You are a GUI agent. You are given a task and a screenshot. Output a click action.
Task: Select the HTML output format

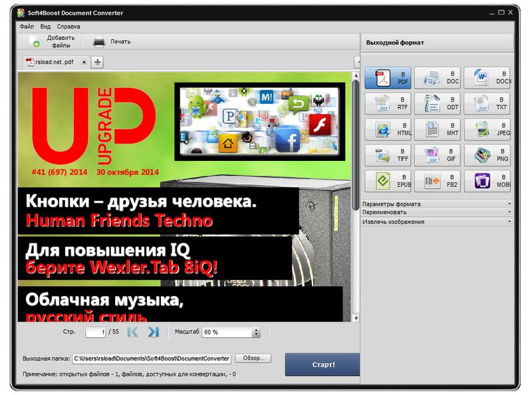coord(388,129)
